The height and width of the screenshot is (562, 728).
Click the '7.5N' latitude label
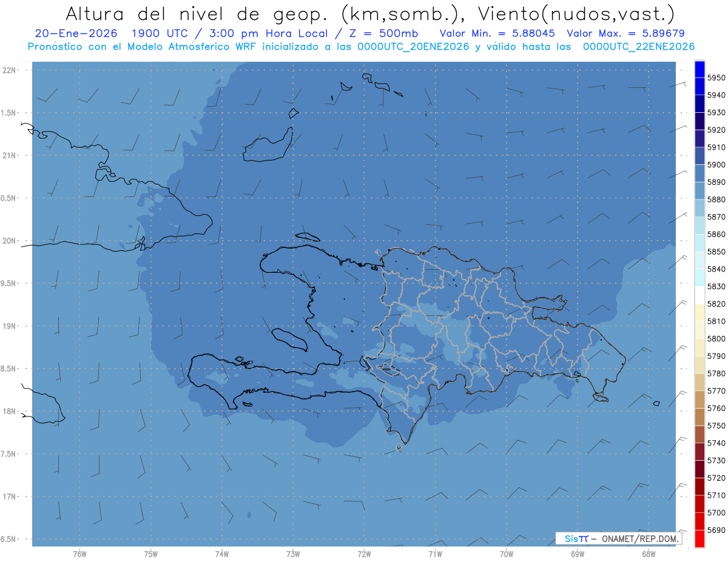(x=9, y=454)
